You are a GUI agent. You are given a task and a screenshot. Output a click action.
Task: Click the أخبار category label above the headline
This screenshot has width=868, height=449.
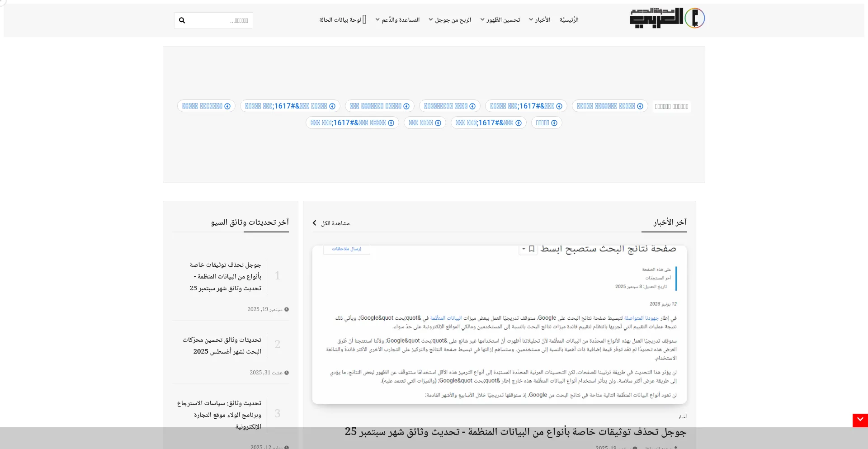pyautogui.click(x=682, y=417)
